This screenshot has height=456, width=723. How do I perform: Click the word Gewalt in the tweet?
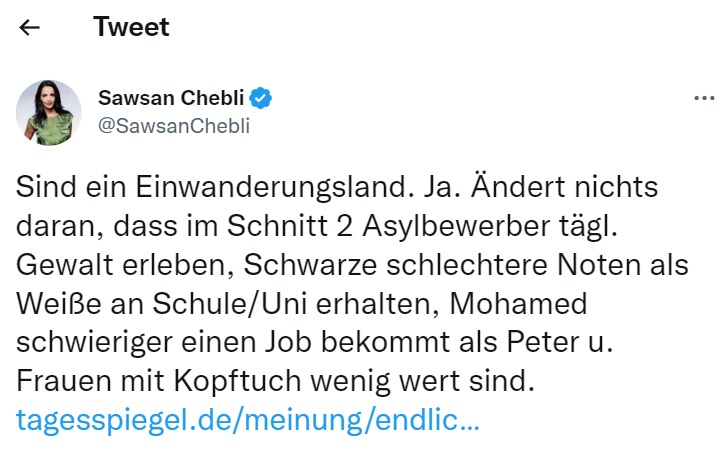tap(60, 264)
